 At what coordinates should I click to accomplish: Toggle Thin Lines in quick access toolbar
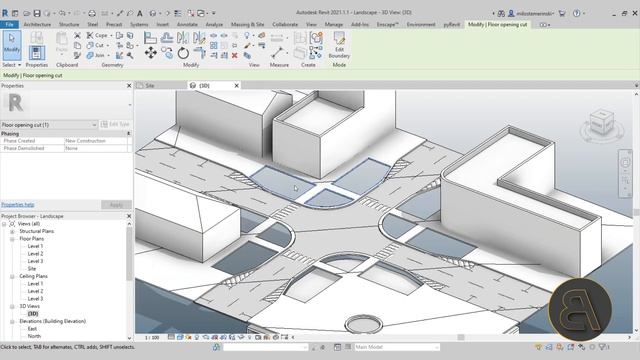pyautogui.click(x=178, y=13)
